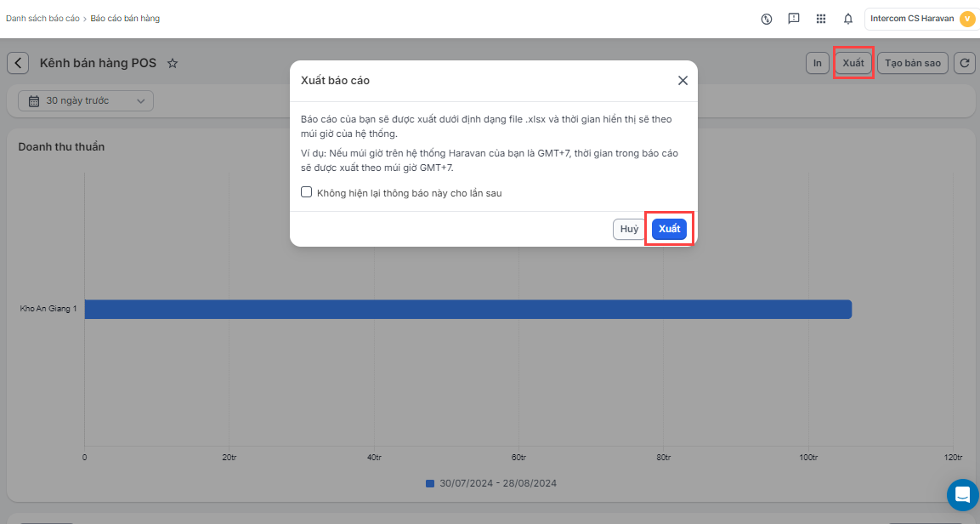
Task: Check Không hiện lại thông báo này
Action: point(306,192)
